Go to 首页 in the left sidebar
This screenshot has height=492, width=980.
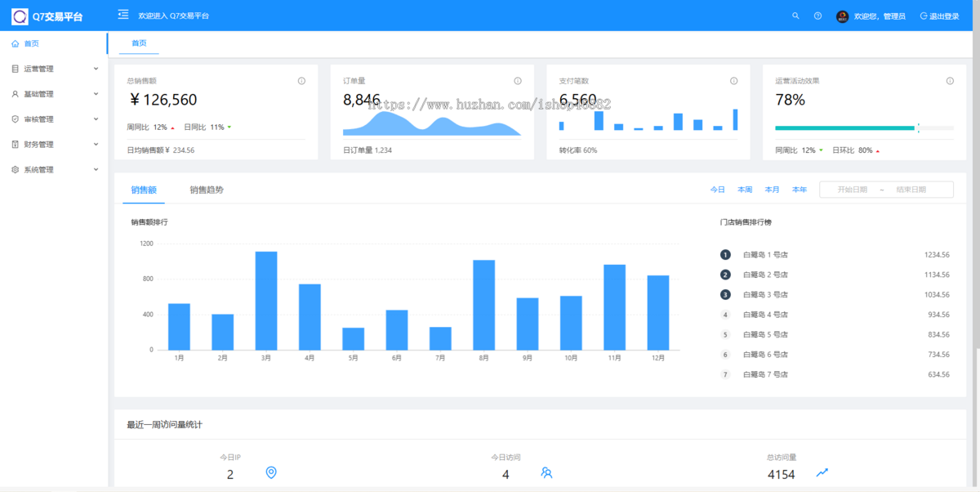click(54, 43)
